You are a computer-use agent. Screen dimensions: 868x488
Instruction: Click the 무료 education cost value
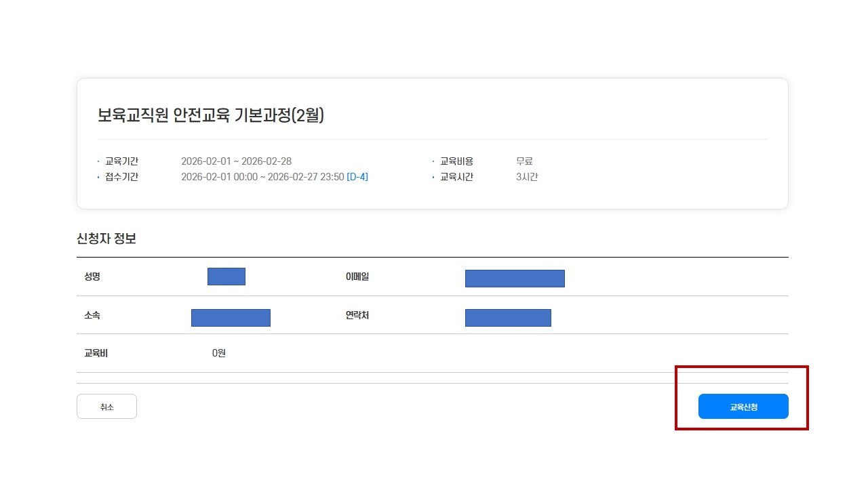click(524, 161)
